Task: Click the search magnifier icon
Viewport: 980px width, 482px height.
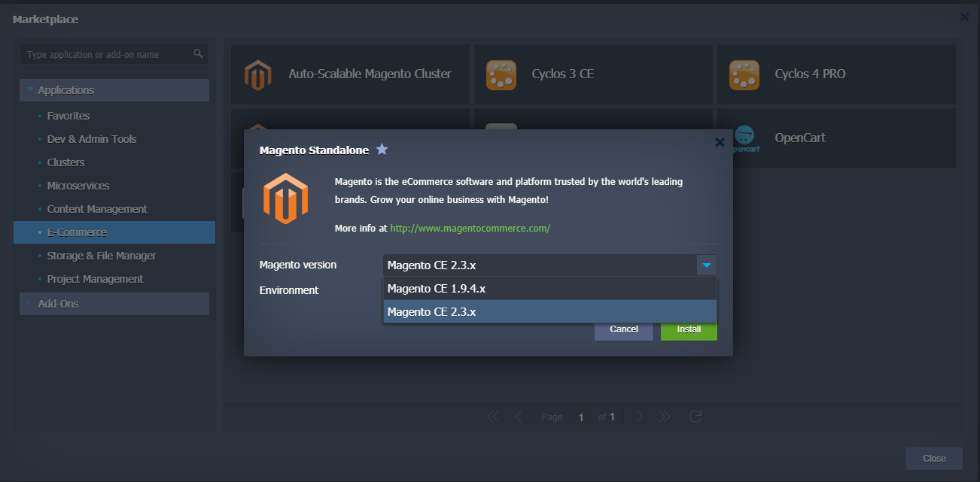Action: coord(198,54)
